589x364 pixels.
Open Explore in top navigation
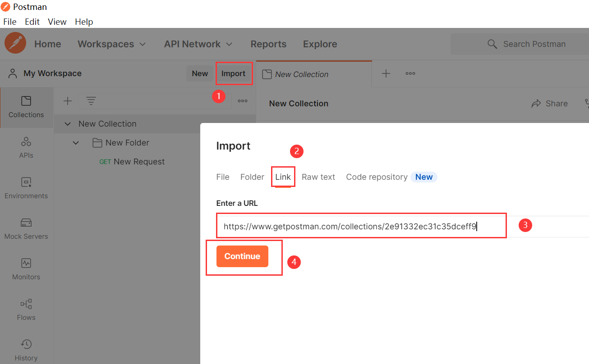(320, 44)
